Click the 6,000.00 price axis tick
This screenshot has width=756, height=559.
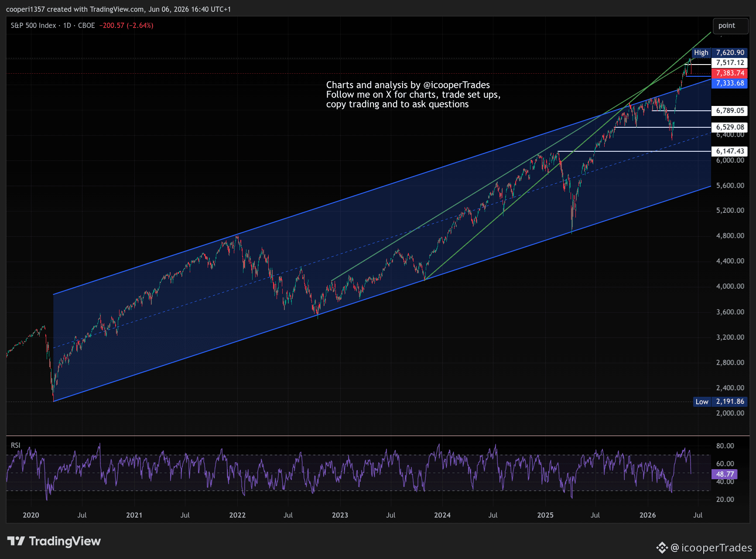click(730, 160)
